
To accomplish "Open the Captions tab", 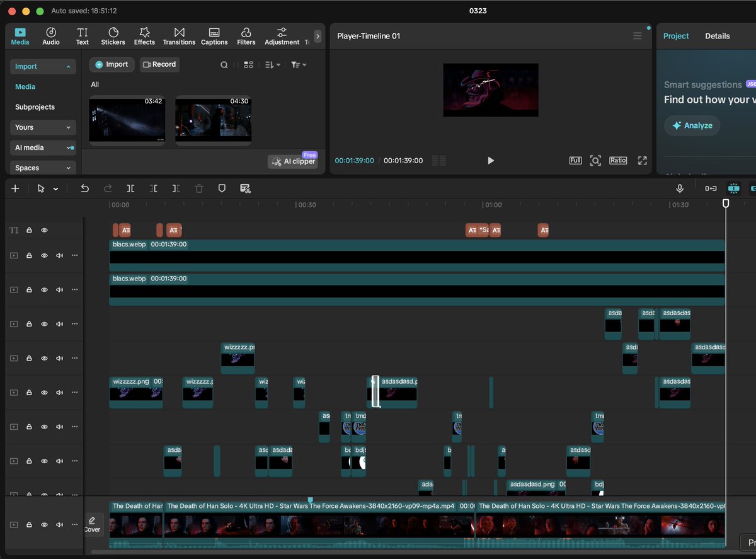I will click(214, 37).
